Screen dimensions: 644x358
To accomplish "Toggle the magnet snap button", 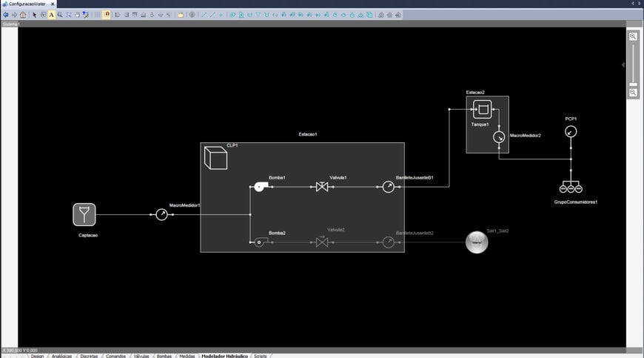I will (x=107, y=14).
